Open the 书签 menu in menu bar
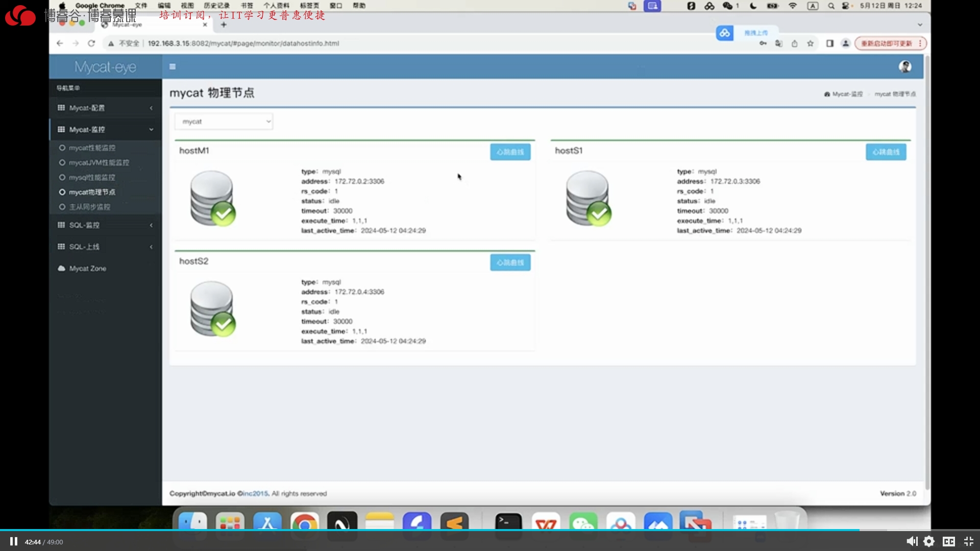Screen dimensions: 980x551 [x=247, y=6]
